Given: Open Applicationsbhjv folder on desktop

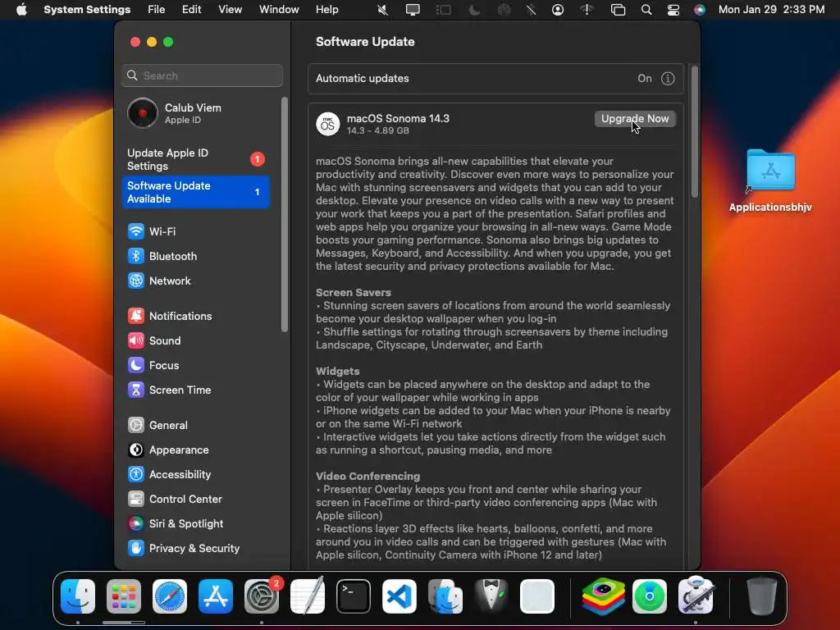Looking at the screenshot, I should pyautogui.click(x=771, y=171).
